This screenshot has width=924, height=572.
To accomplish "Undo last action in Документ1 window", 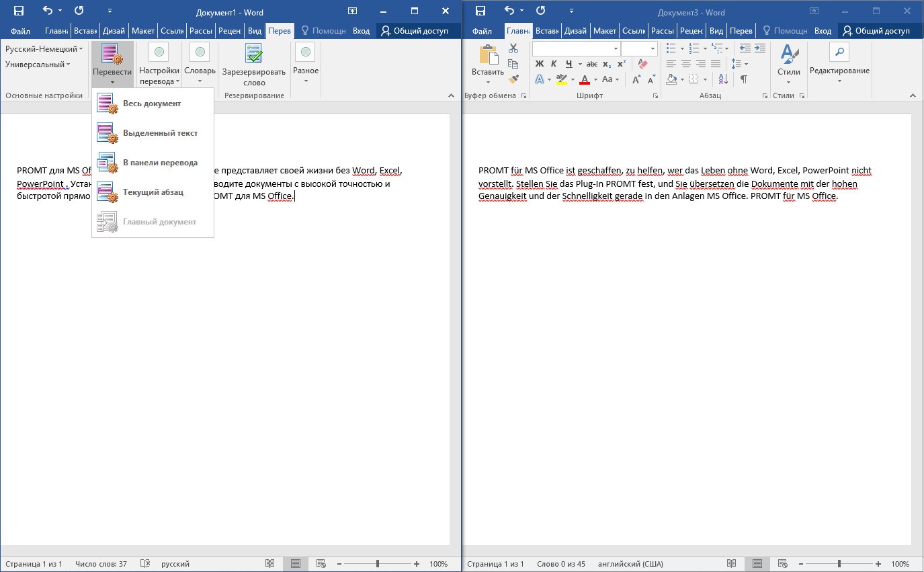I will coord(48,11).
